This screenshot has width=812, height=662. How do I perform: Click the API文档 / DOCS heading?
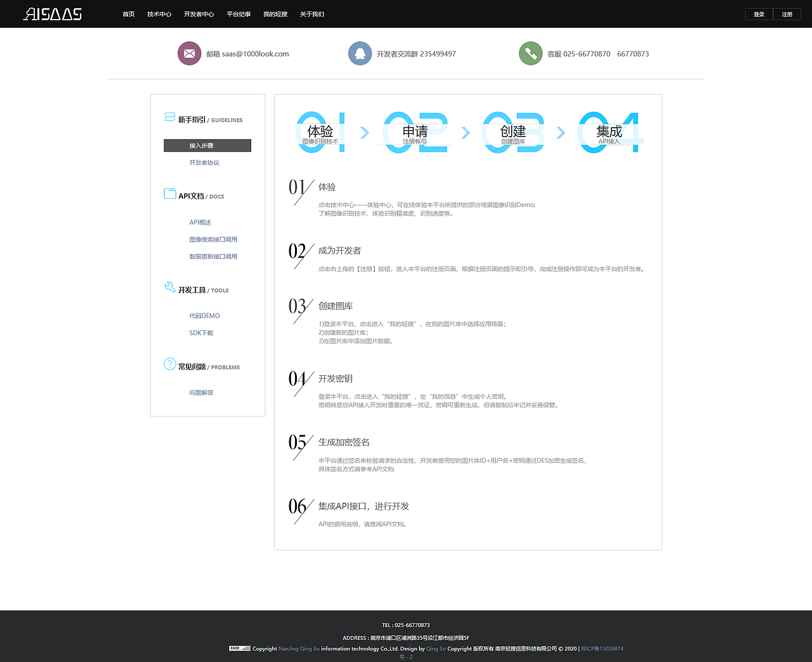tap(201, 196)
